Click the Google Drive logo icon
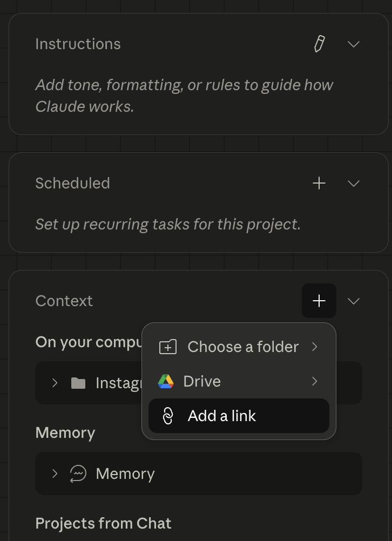The image size is (392, 541). (166, 382)
